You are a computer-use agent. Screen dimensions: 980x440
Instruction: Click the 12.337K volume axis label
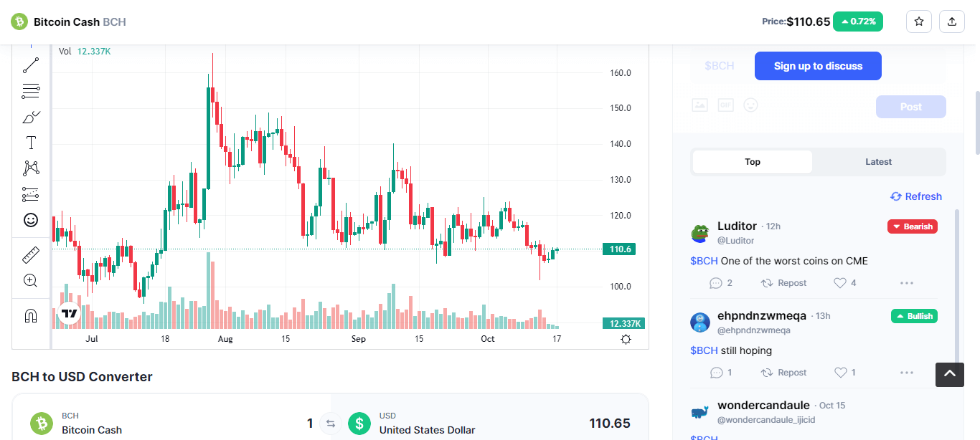pyautogui.click(x=623, y=324)
